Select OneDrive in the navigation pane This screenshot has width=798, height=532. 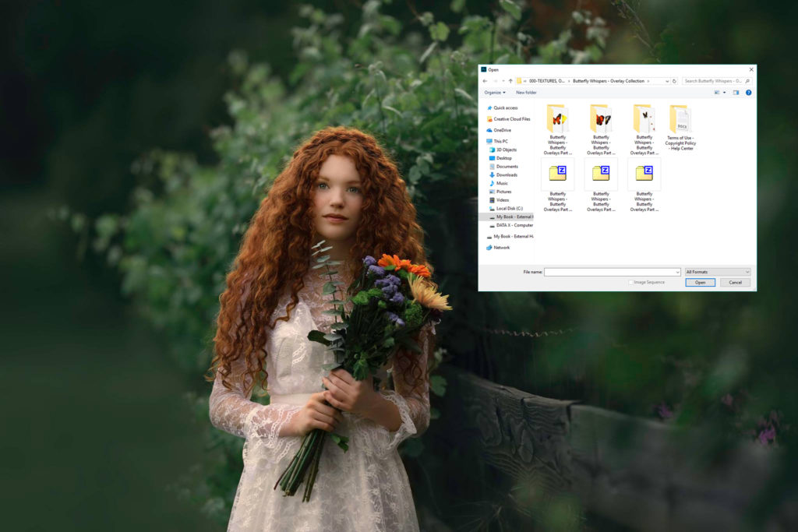click(x=500, y=130)
